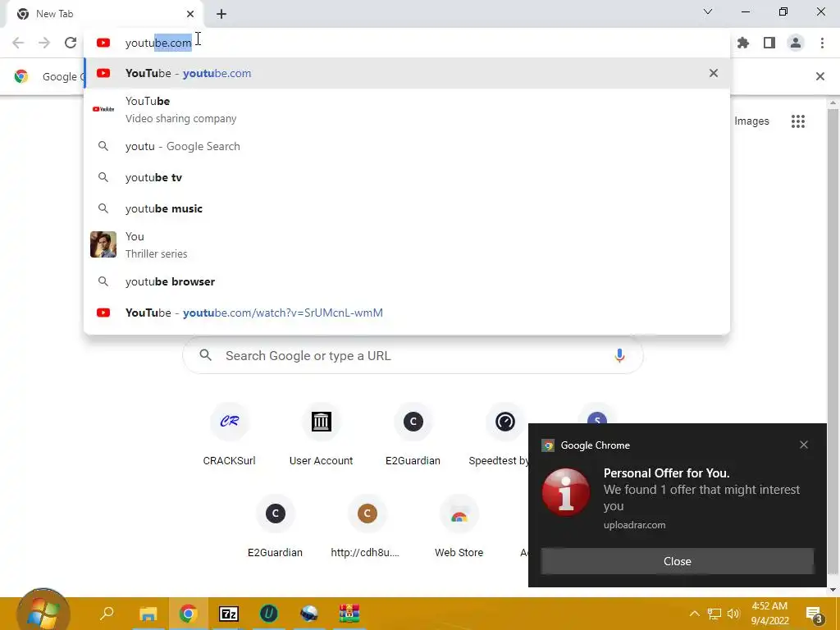Open the E2Guardian shortcut beside http://cdh8u
The width and height of the screenshot is (840, 630).
point(276,527)
